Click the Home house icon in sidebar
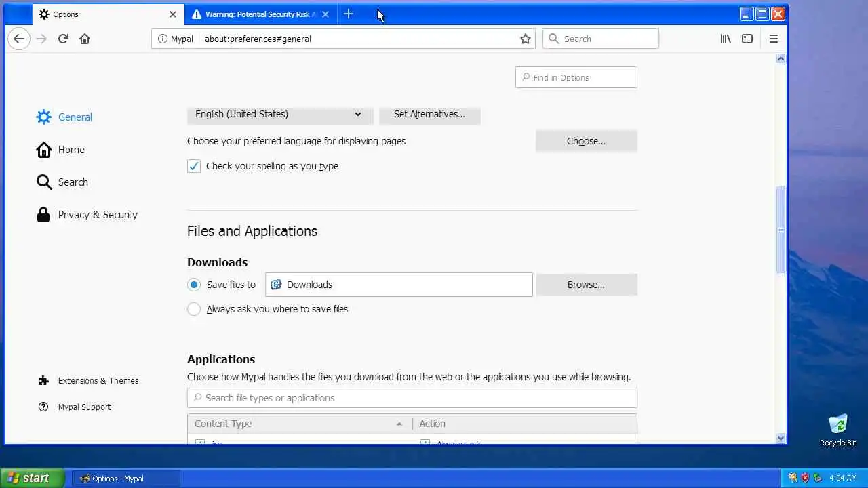This screenshot has width=868, height=488. 43,149
